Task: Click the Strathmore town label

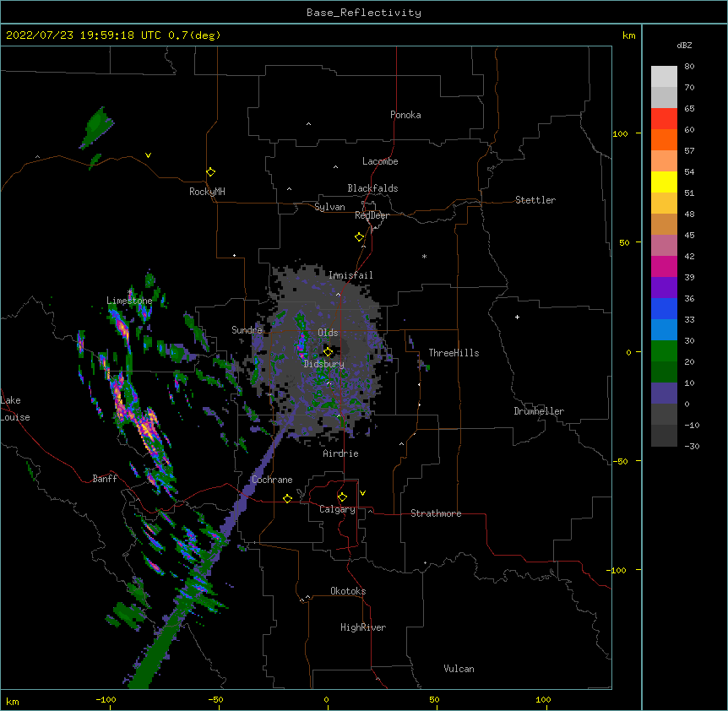Action: [436, 513]
